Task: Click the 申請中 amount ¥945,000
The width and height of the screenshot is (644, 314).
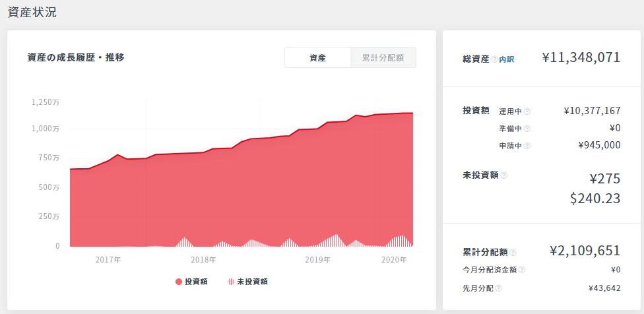Action: pyautogui.click(x=599, y=145)
